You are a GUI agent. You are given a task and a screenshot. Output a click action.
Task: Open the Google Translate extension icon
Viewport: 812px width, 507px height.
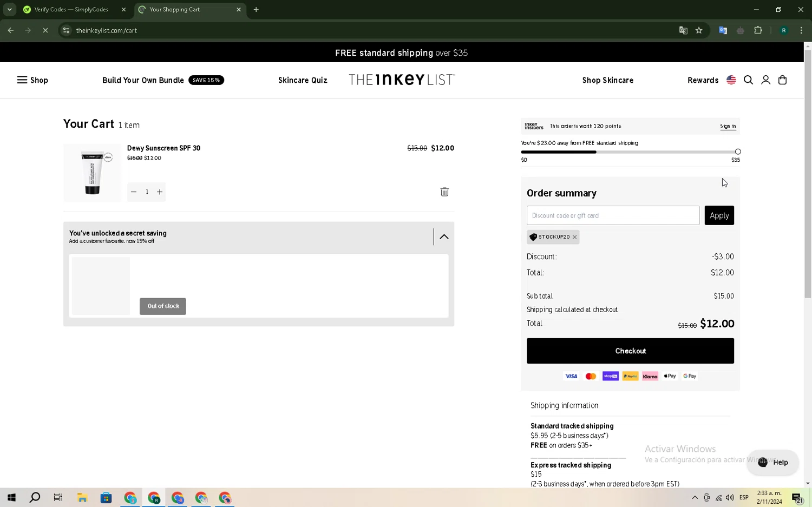pos(723,31)
